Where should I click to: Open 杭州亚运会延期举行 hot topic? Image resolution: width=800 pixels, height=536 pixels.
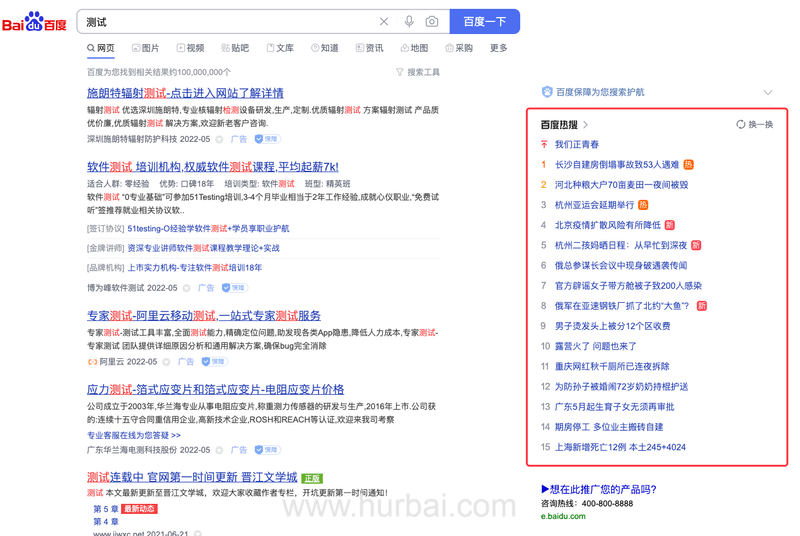pos(594,205)
